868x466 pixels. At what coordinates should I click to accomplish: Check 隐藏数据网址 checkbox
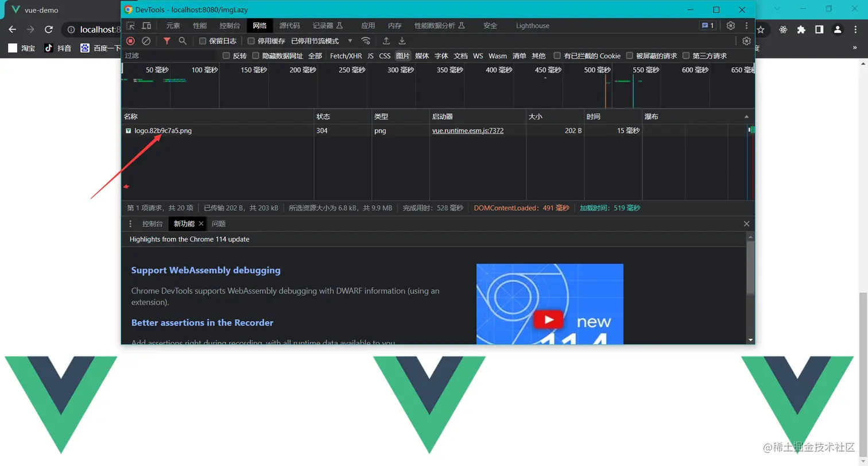point(256,56)
